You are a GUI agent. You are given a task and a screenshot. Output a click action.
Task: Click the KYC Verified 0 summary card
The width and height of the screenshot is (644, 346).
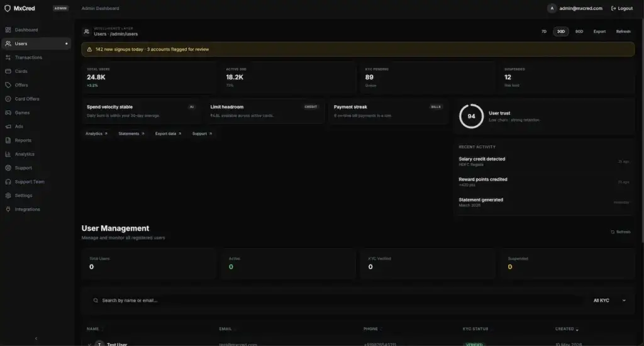point(427,264)
